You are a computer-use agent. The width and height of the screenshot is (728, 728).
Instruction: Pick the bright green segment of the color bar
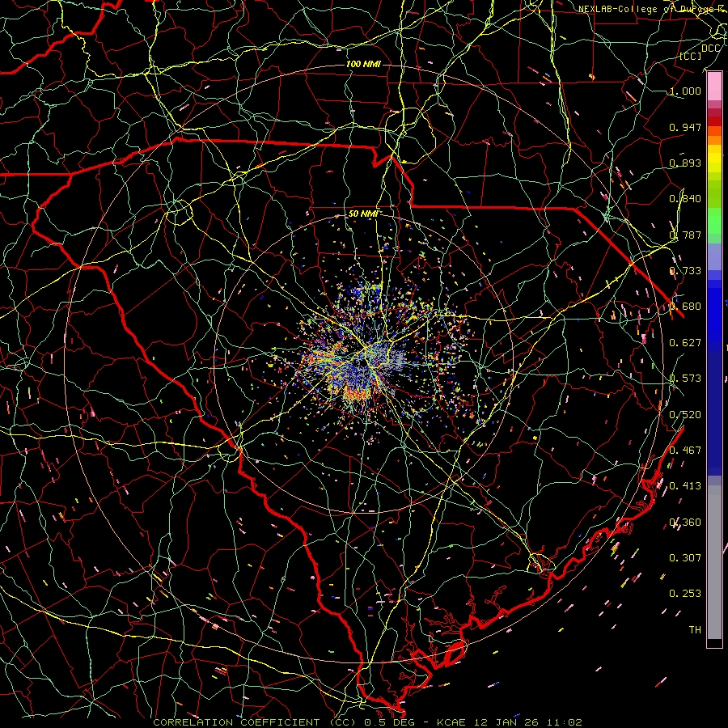tap(714, 221)
